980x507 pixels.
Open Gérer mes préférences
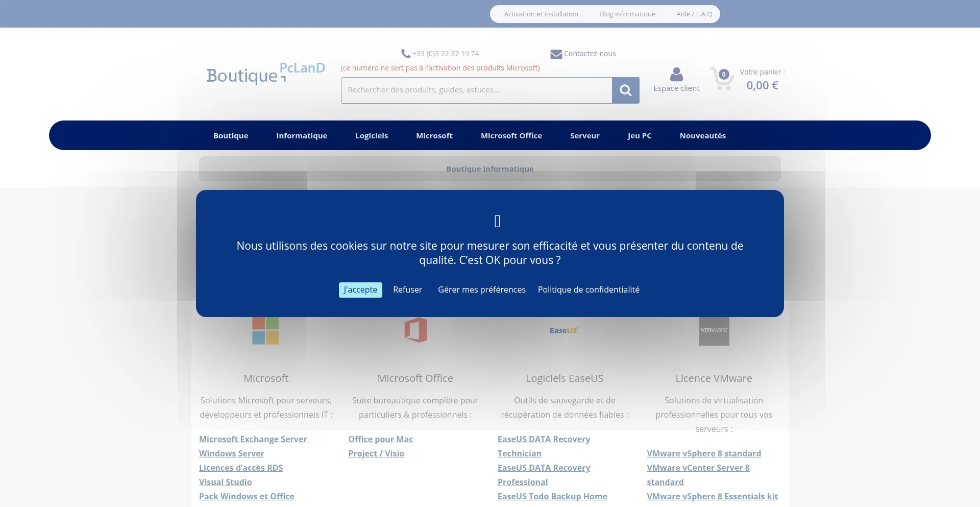click(482, 290)
